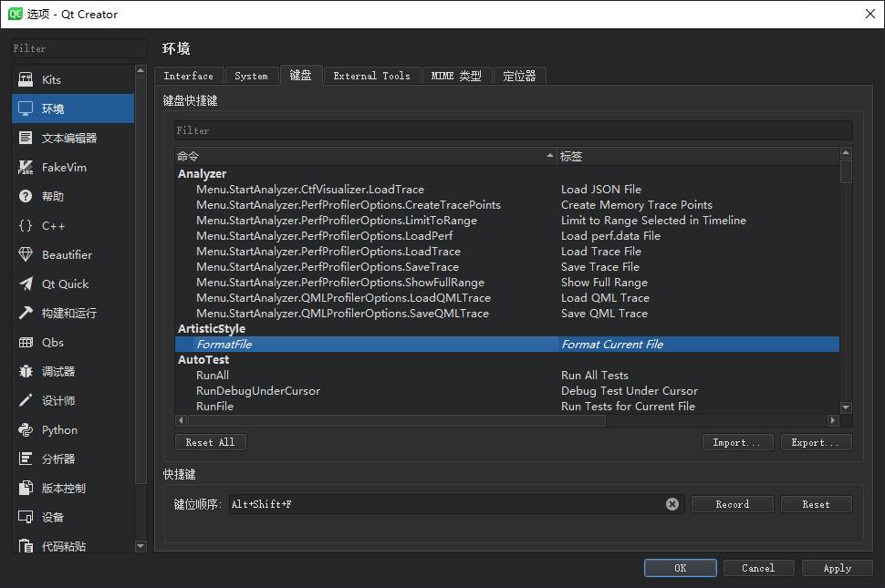The width and height of the screenshot is (885, 588).
Task: Select the 环境 monitor icon
Action: (26, 108)
